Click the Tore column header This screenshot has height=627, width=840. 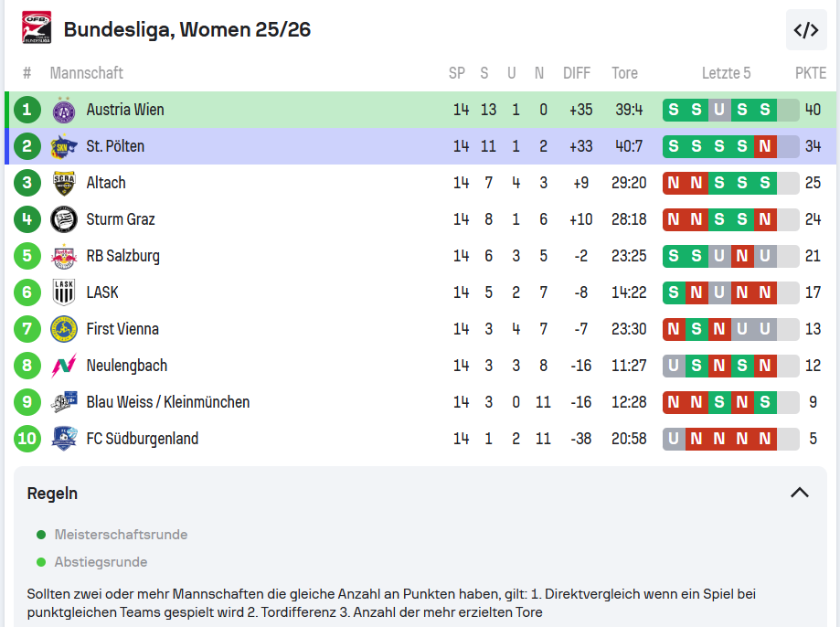coord(625,73)
